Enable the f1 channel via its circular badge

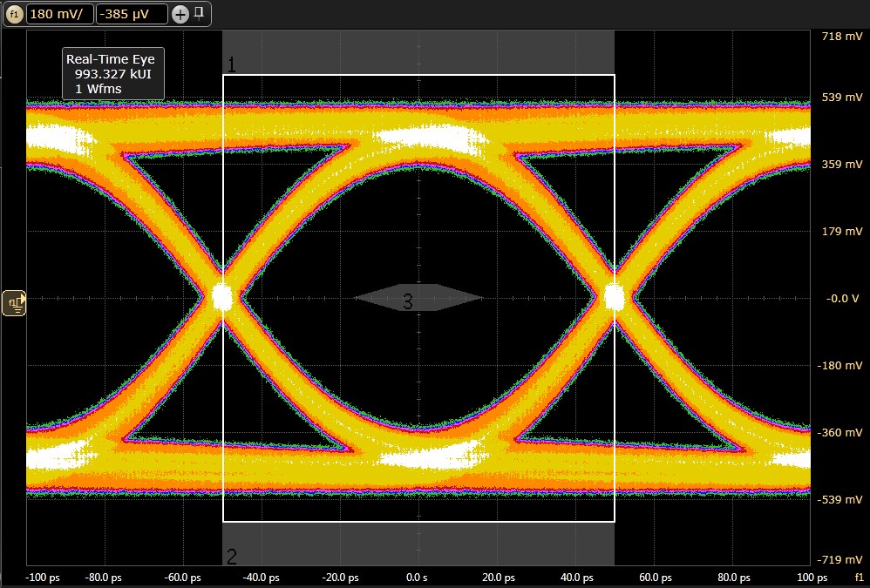pos(12,14)
